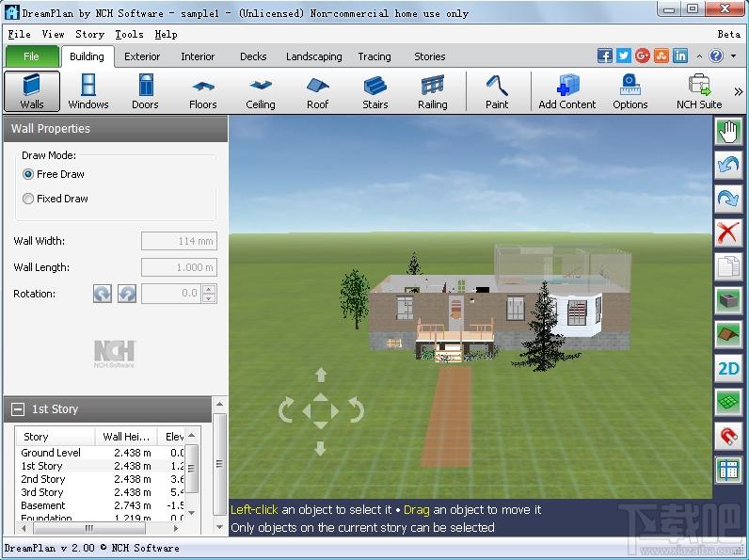Toggle the magnet snap icon
This screenshot has height=560, width=749.
728,437
